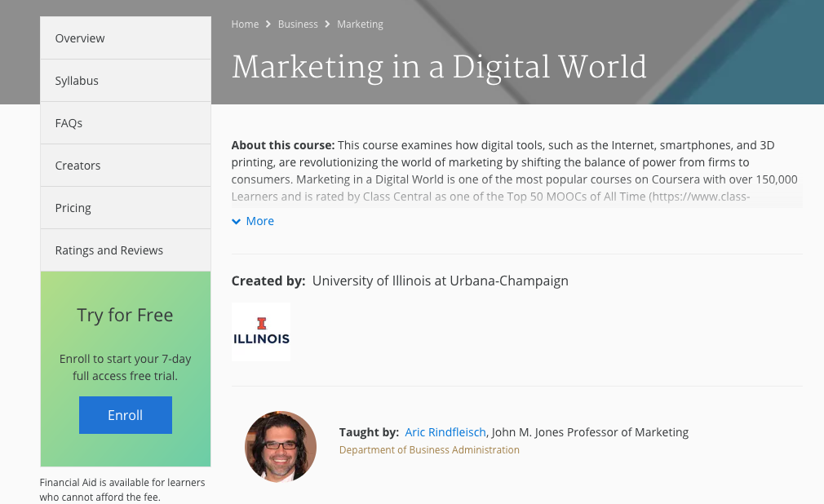Open Aric Rindfleisch's instructor profile
Image resolution: width=824 pixels, height=504 pixels.
pos(445,432)
